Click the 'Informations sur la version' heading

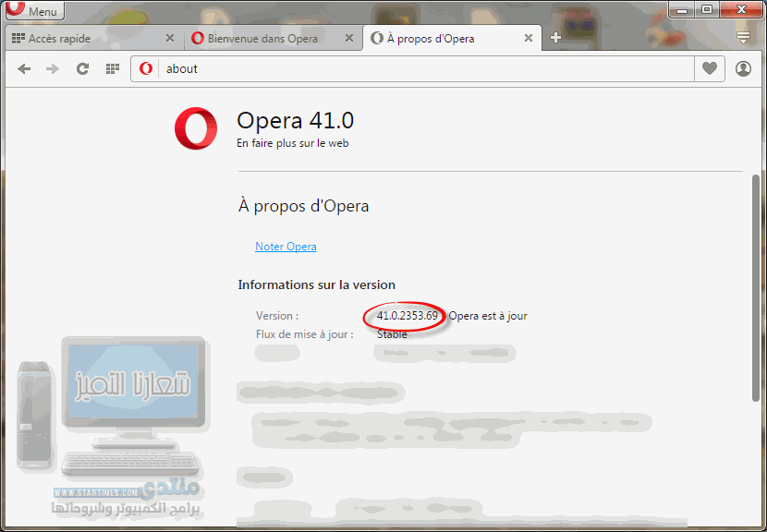pyautogui.click(x=316, y=284)
